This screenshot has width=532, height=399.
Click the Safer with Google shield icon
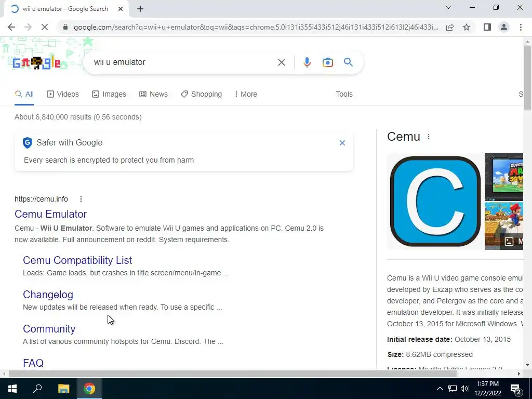tap(28, 143)
